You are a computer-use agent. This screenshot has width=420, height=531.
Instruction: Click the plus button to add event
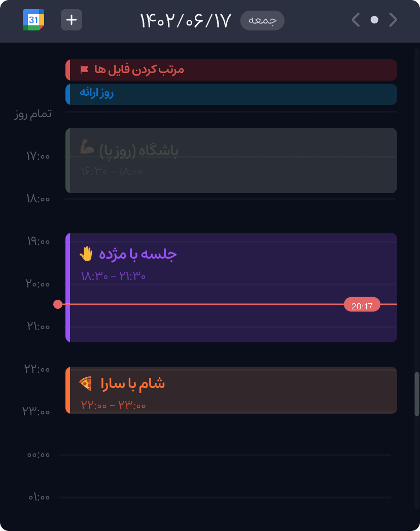point(72,20)
